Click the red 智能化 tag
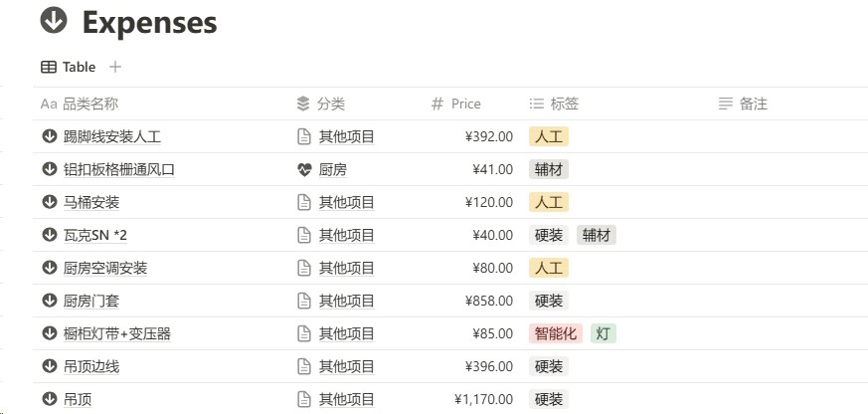This screenshot has width=868, height=414. click(556, 333)
